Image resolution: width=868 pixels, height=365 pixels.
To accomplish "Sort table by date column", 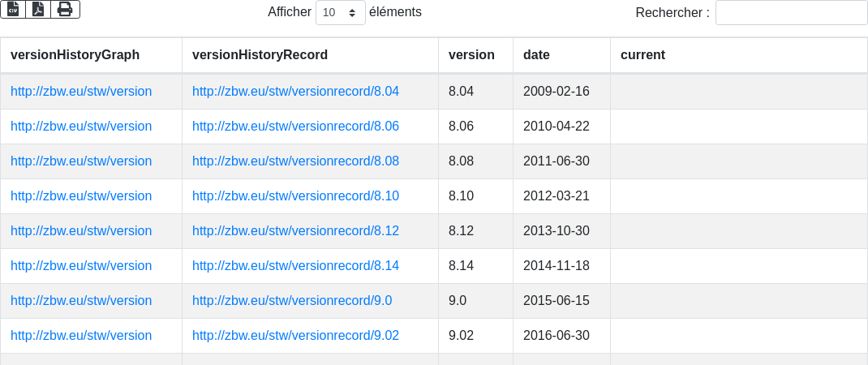I will [536, 55].
